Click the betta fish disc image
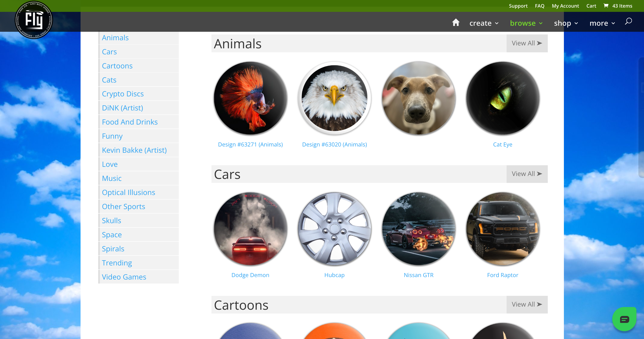Viewport: 644px width, 339px height. tap(250, 98)
